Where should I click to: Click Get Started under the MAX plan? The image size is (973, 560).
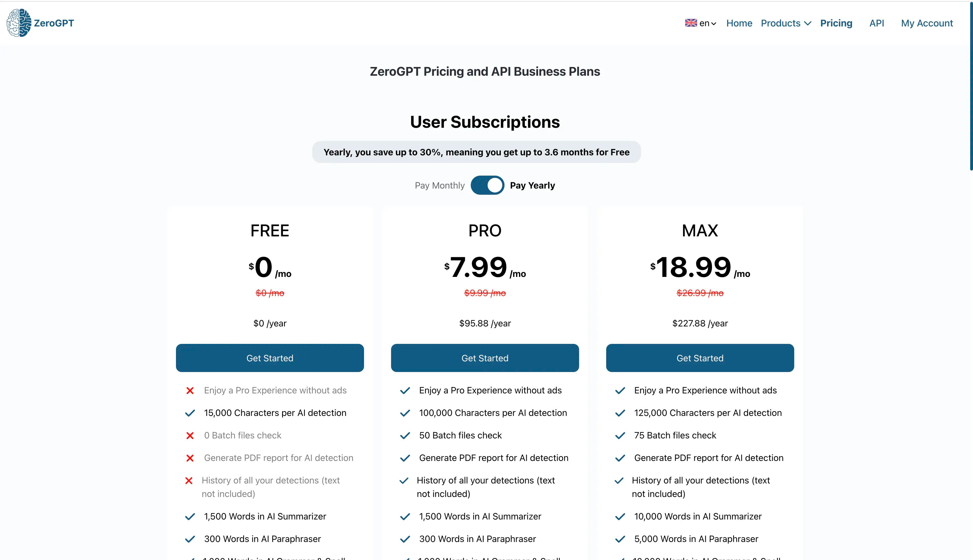click(x=699, y=358)
